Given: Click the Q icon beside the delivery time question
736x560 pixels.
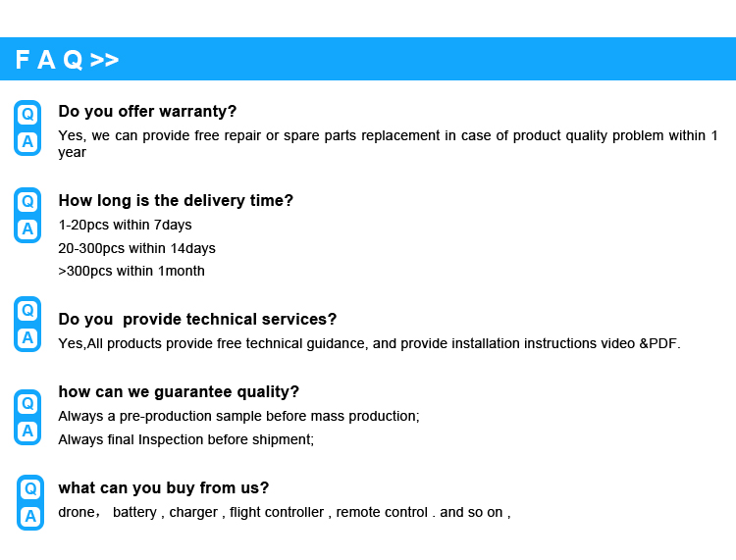Looking at the screenshot, I should point(27,201).
